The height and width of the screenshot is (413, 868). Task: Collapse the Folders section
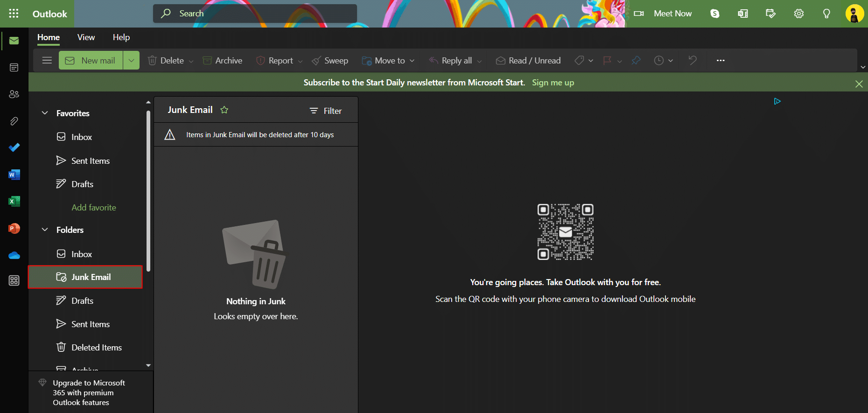[x=45, y=230]
